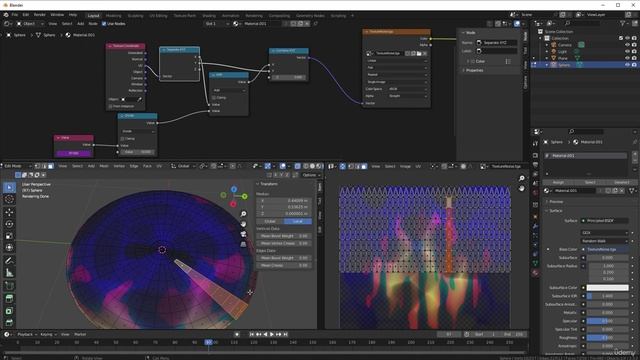Collapse the Surface panel in material properties
The height and width of the screenshot is (360, 640).
556,211
